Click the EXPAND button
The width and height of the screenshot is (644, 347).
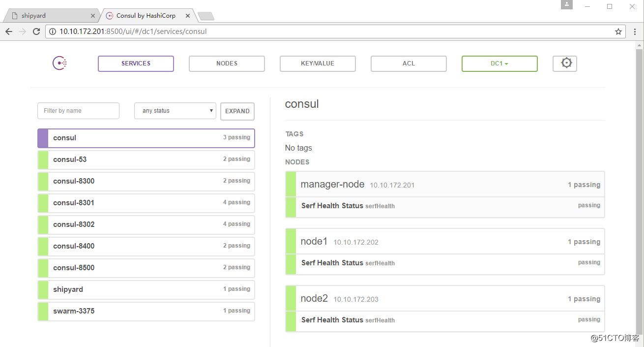tap(237, 111)
